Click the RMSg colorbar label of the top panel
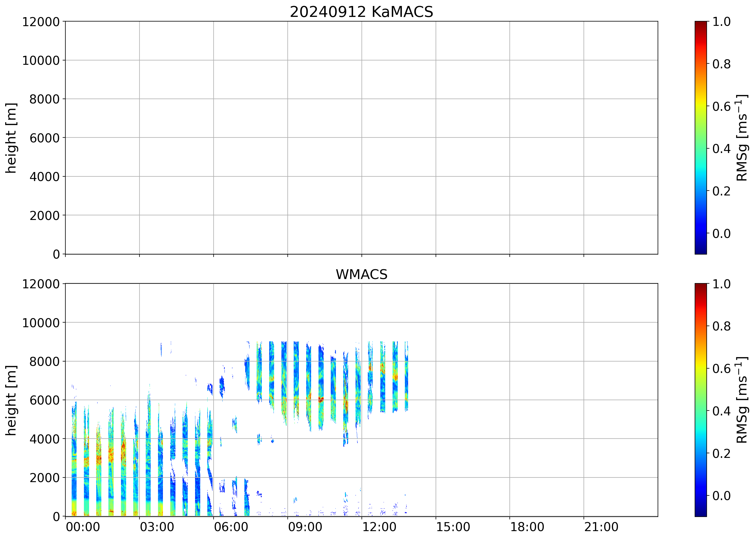 point(742,138)
